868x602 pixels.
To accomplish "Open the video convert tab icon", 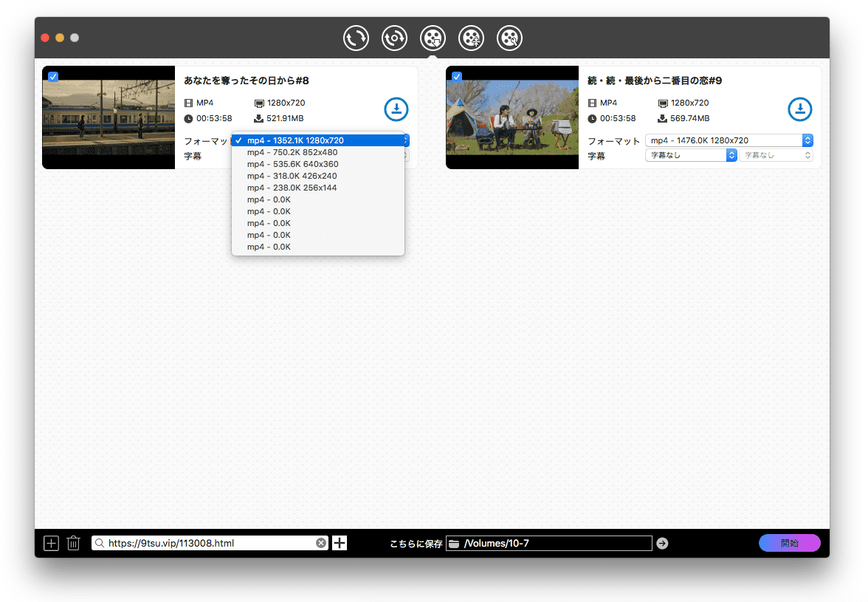I will [x=356, y=38].
